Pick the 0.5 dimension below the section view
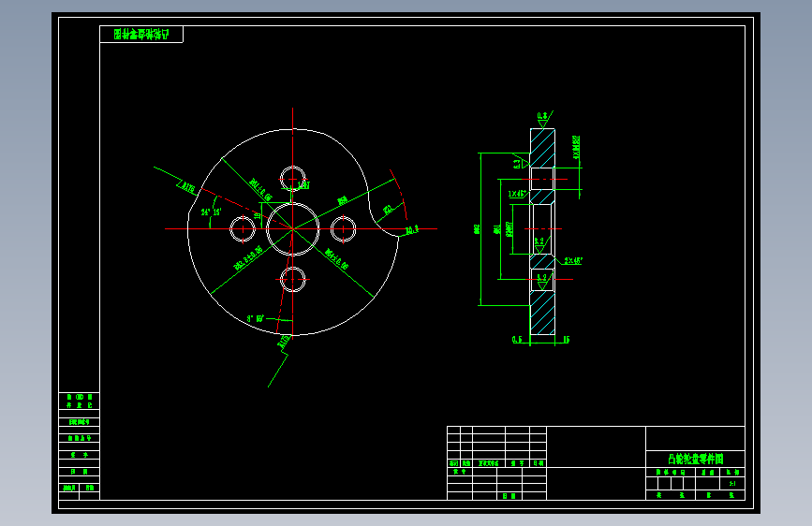The image size is (812, 526). click(517, 340)
